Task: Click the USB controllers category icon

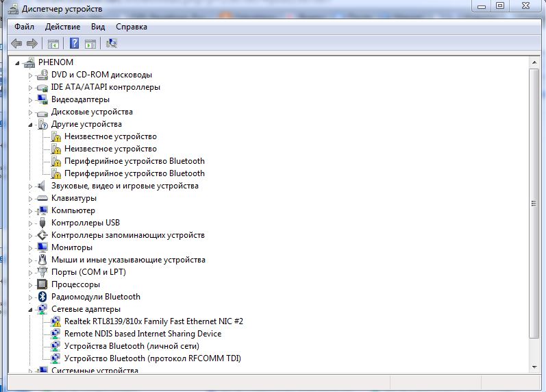Action: [42, 223]
